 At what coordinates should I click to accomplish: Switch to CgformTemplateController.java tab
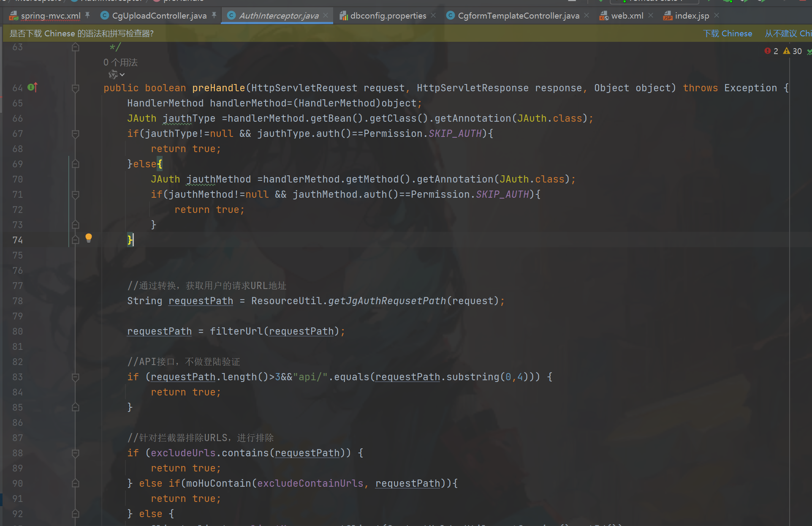click(x=518, y=16)
